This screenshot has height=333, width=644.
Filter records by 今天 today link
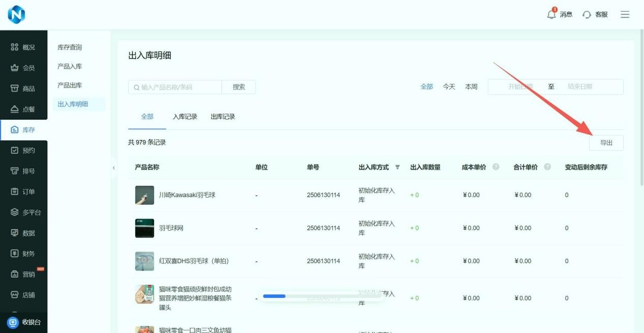pyautogui.click(x=449, y=86)
